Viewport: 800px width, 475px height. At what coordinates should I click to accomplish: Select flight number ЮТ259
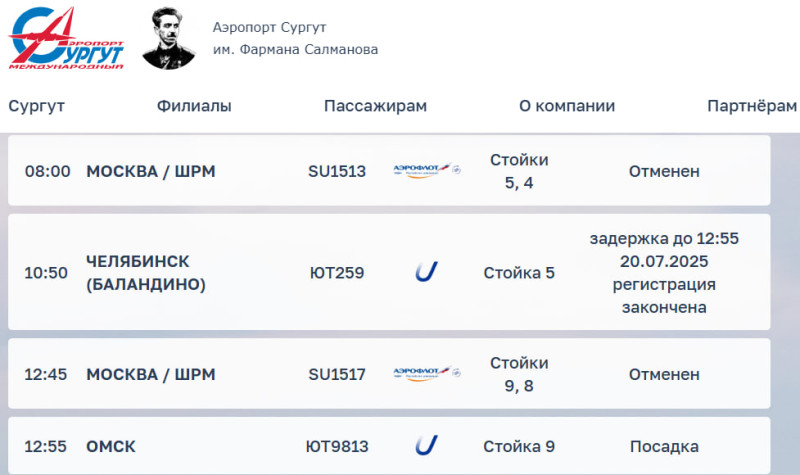(x=337, y=272)
